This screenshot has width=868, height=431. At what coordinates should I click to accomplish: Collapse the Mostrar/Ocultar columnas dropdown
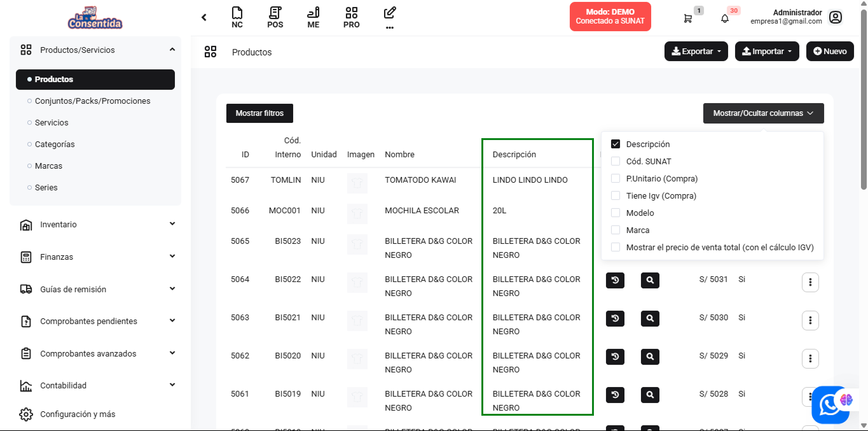tap(763, 113)
